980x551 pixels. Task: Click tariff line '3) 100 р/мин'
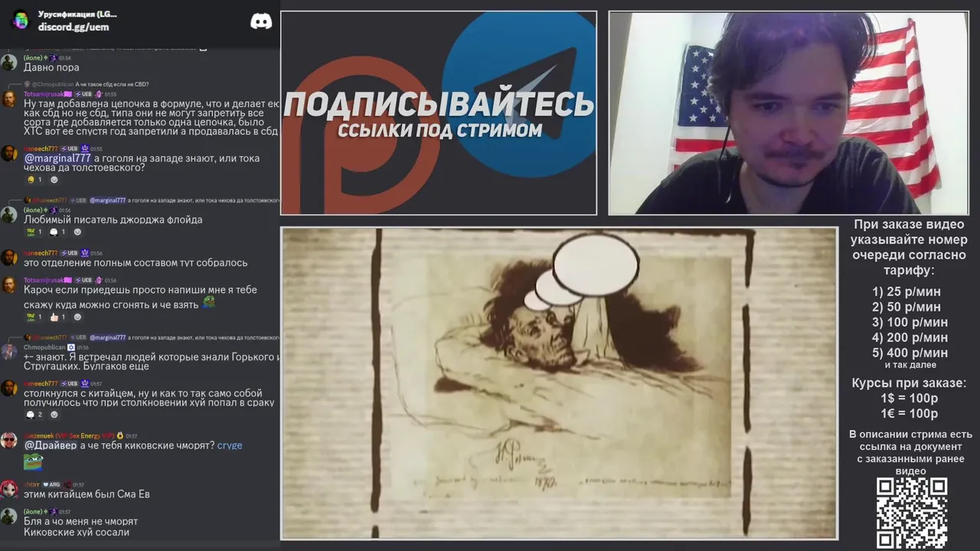(x=910, y=322)
